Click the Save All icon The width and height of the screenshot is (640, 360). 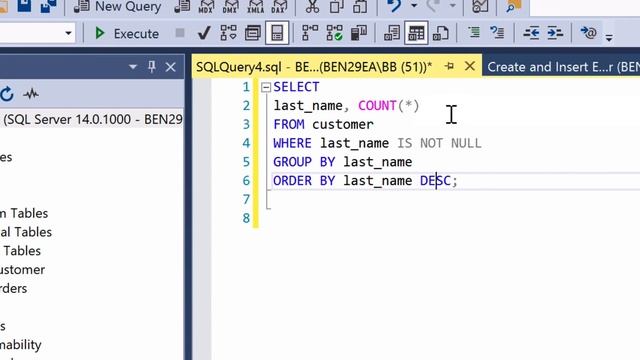point(48,6)
